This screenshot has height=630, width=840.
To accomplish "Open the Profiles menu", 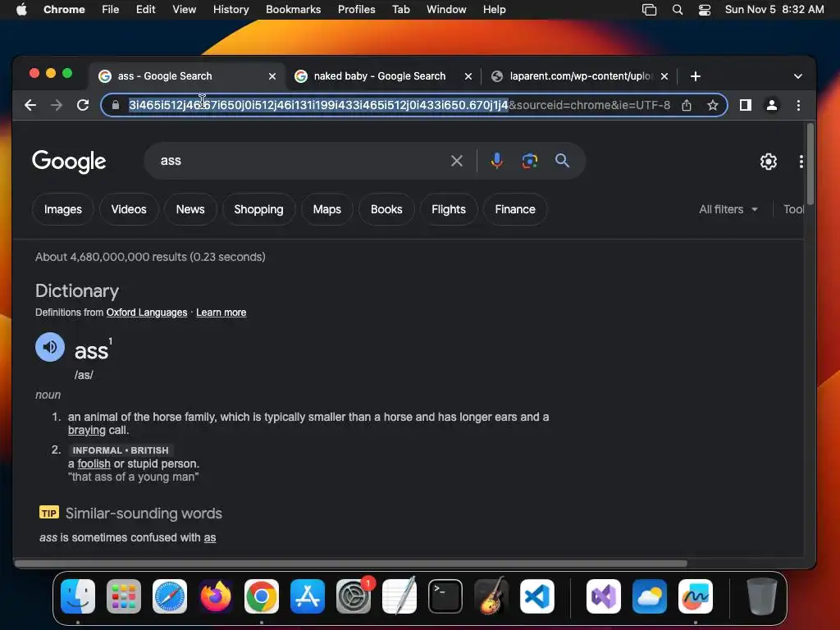I will [356, 10].
